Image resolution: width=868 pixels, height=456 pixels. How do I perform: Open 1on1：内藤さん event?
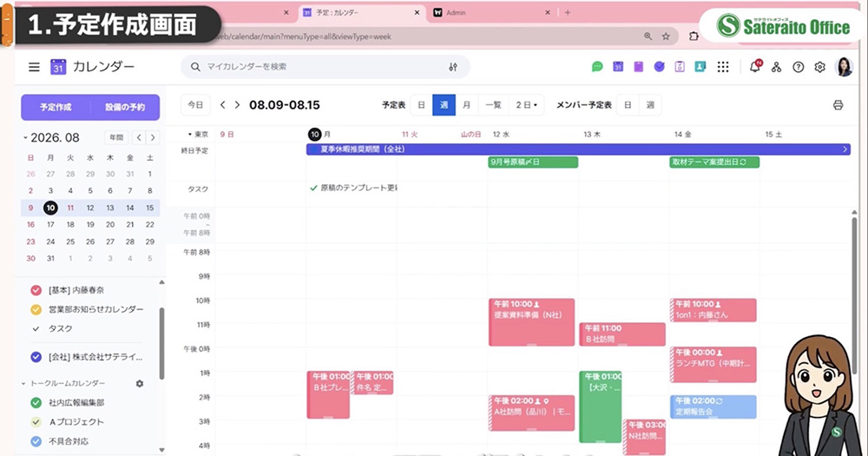pos(713,310)
